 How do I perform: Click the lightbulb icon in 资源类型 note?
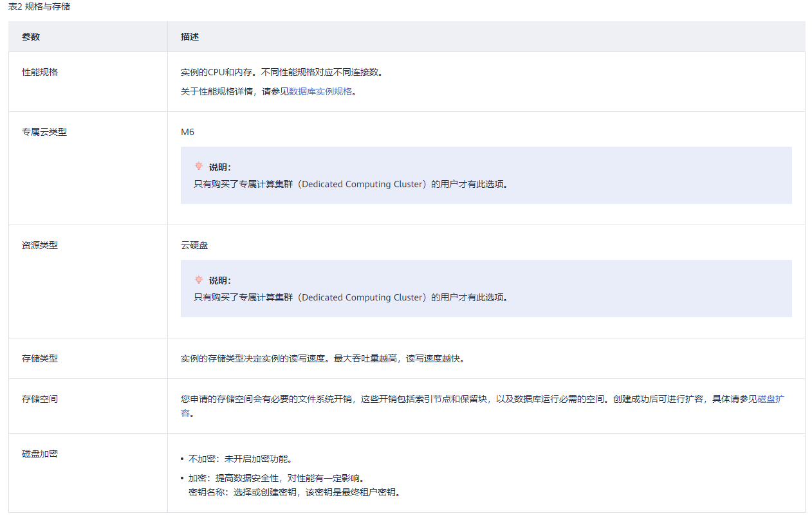pyautogui.click(x=199, y=279)
